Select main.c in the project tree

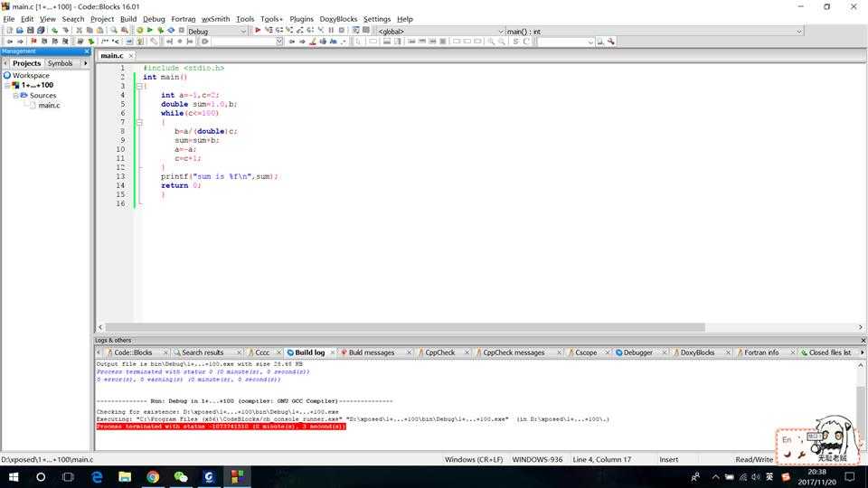point(49,105)
